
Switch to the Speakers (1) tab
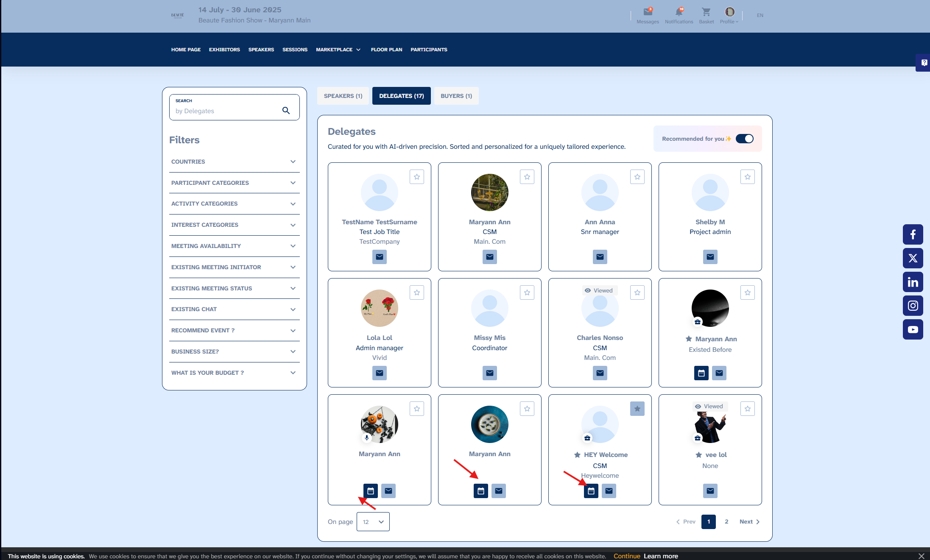tap(343, 96)
